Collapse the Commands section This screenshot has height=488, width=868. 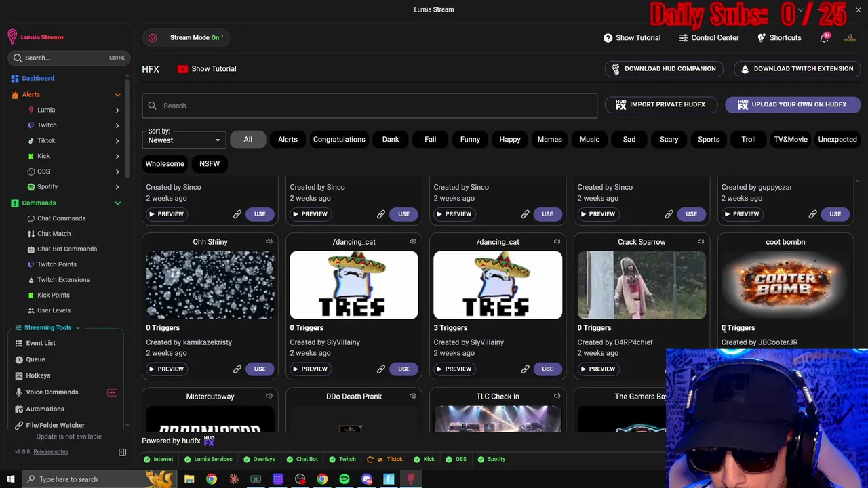point(117,203)
